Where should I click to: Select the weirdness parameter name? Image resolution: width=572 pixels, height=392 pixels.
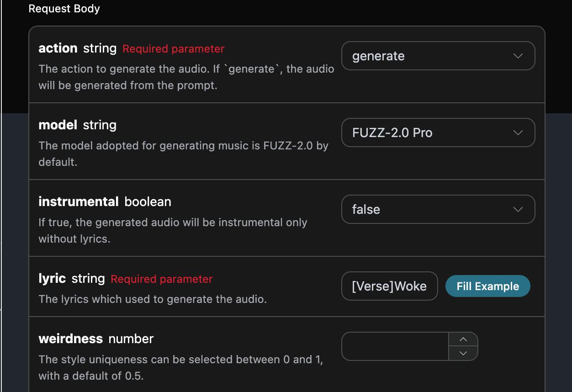point(71,339)
